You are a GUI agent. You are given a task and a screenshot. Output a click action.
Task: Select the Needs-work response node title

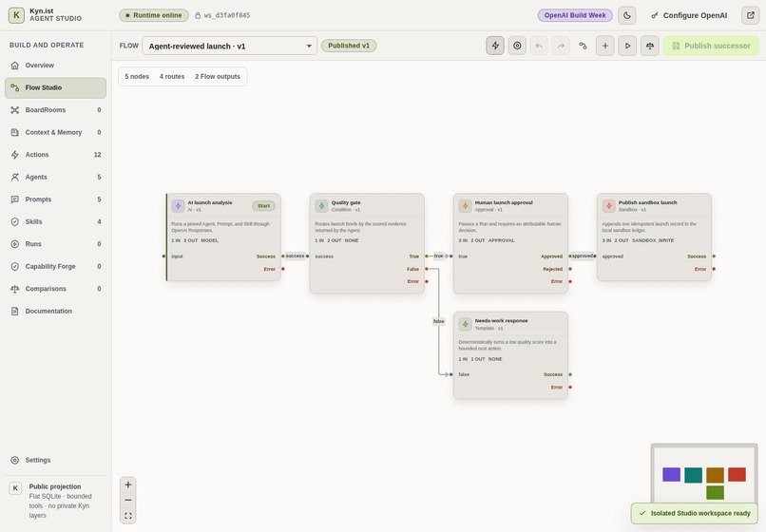(x=501, y=320)
